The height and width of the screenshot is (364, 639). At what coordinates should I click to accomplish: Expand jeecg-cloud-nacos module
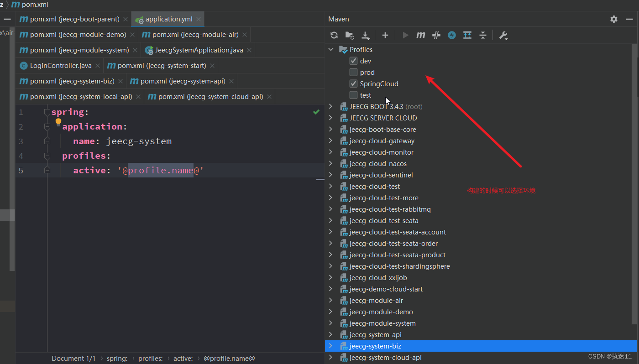point(331,163)
